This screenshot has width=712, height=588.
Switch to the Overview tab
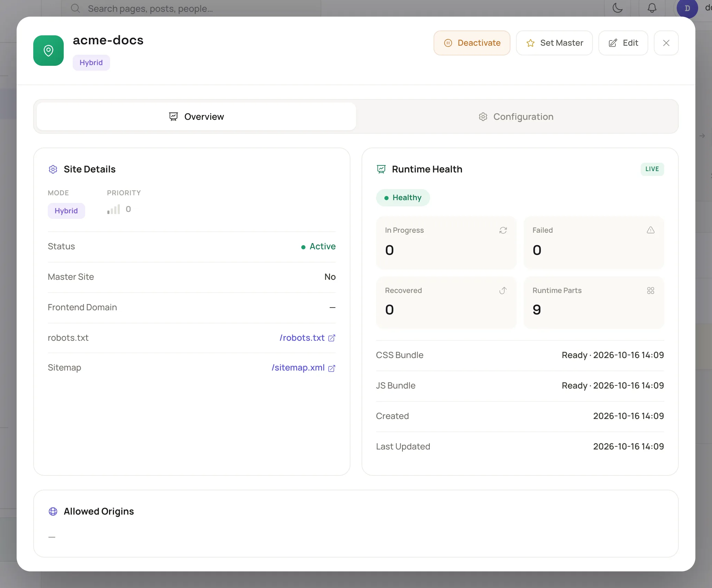pos(196,117)
